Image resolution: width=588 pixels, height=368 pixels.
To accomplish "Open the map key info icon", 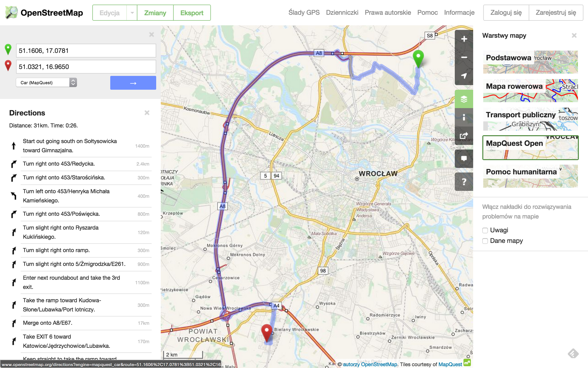I will click(464, 117).
